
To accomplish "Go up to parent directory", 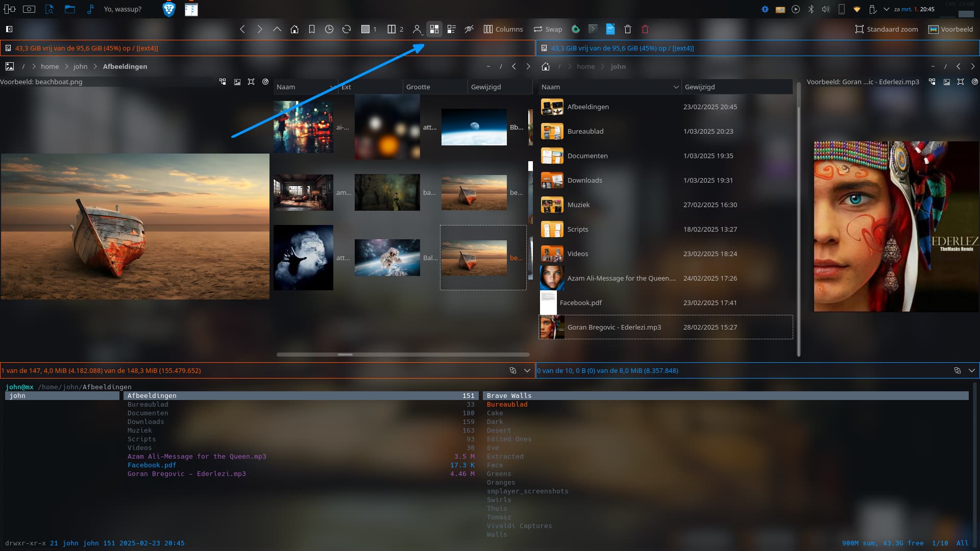I will 277,30.
